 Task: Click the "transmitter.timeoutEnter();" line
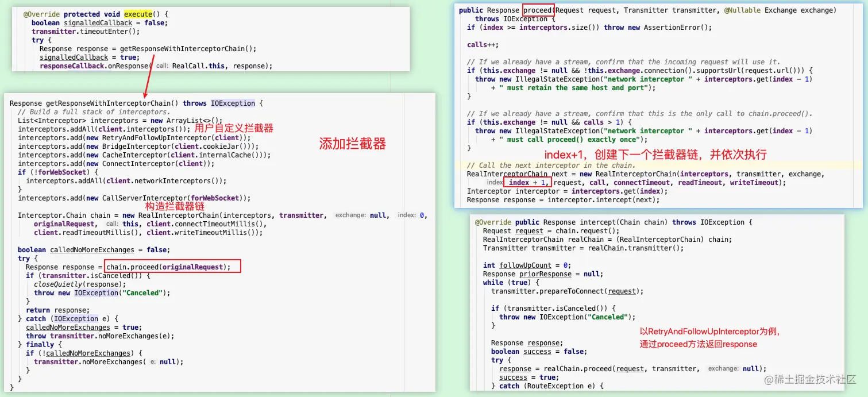click(x=86, y=31)
